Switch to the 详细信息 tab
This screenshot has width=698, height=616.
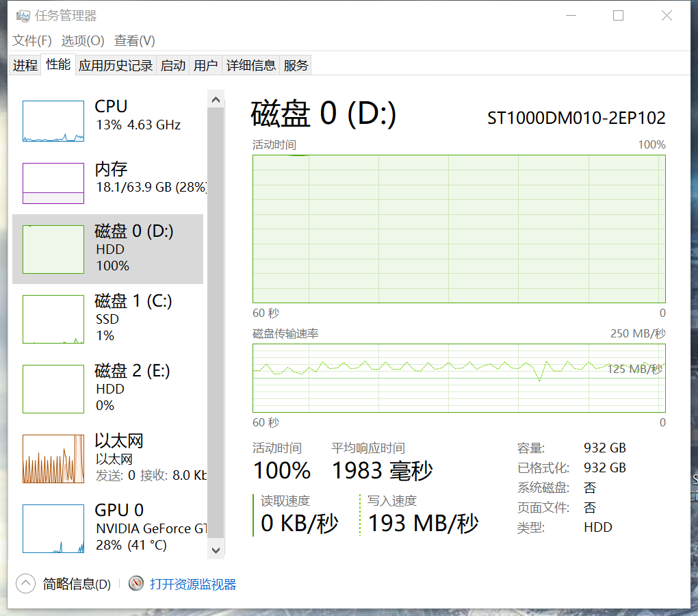point(251,66)
